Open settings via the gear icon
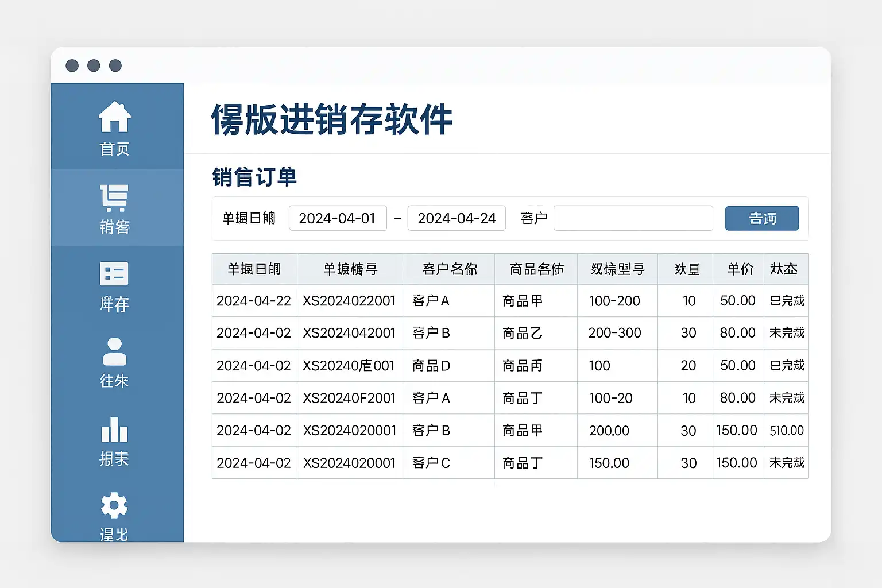Screen dimensions: 882x588 pyautogui.click(x=114, y=505)
